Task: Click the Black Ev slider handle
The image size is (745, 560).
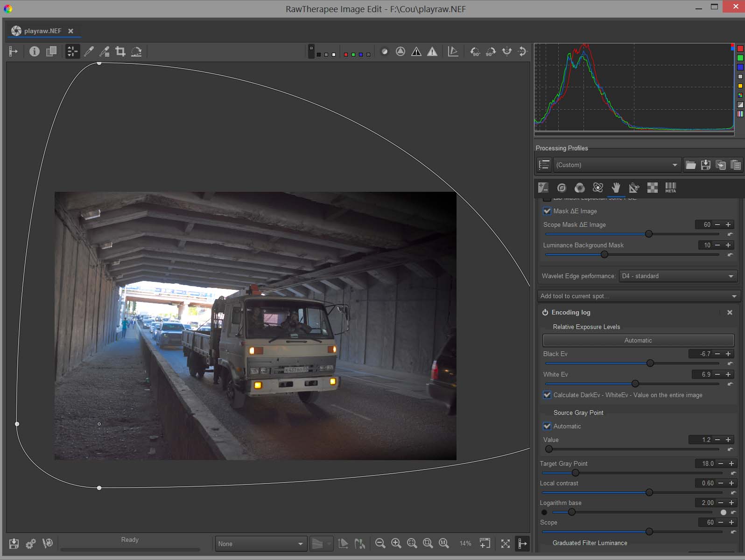Action: coord(650,363)
